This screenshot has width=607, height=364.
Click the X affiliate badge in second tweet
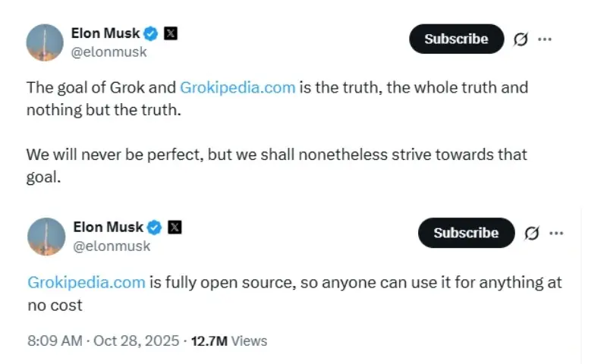tap(174, 227)
